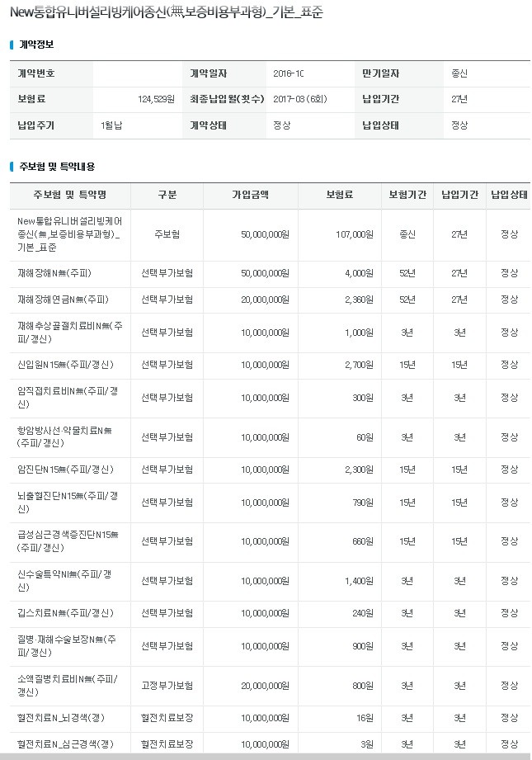
Task: Click the 보험료 column header in table
Action: tap(339, 195)
